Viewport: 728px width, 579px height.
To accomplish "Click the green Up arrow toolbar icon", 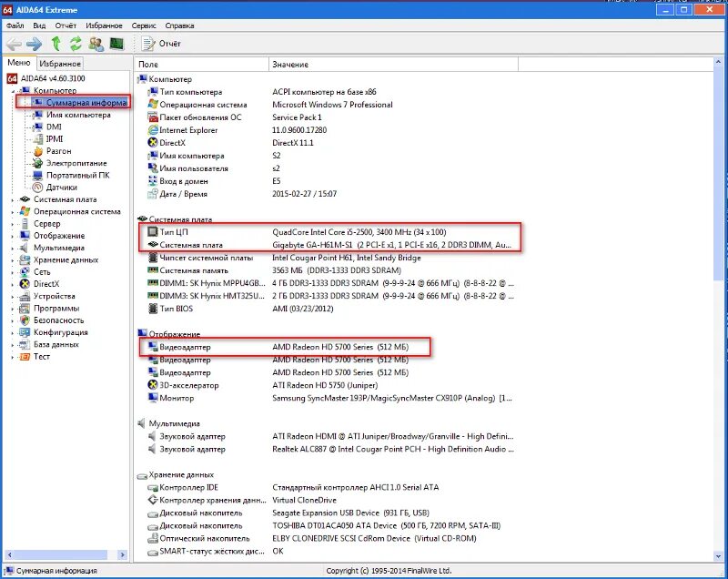I will click(56, 44).
